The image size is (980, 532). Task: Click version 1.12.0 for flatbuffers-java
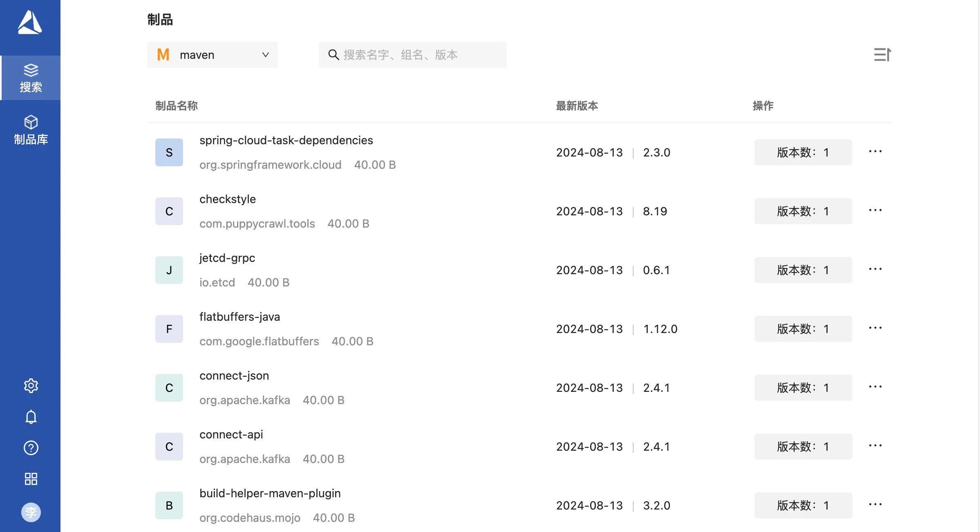[x=660, y=329]
